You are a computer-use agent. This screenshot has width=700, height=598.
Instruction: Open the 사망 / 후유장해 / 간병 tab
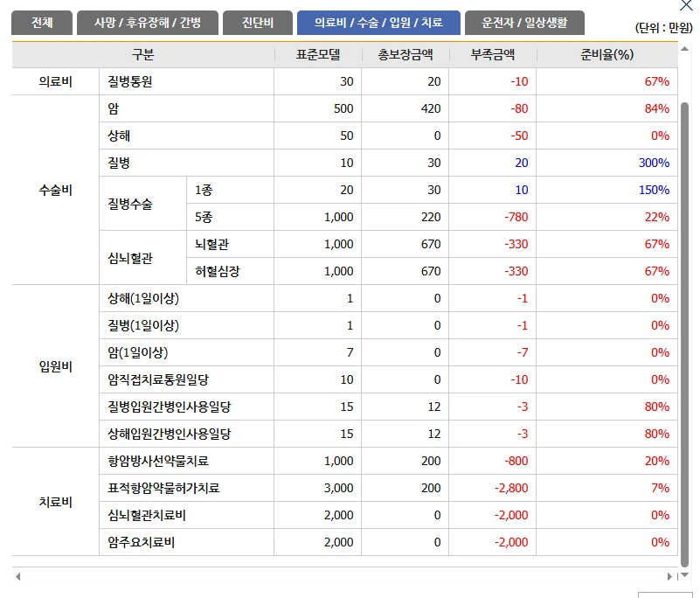148,23
